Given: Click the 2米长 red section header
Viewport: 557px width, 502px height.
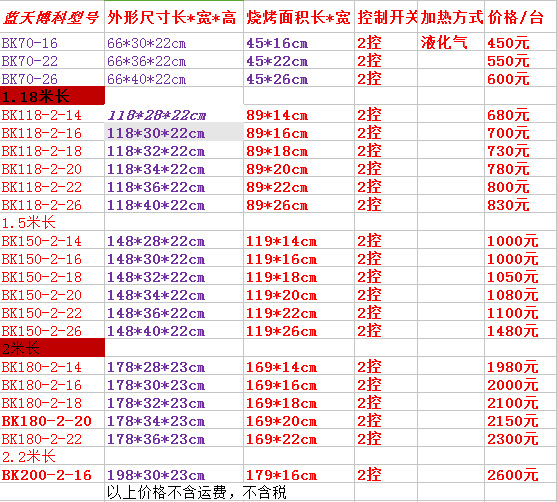Looking at the screenshot, I should click(52, 348).
